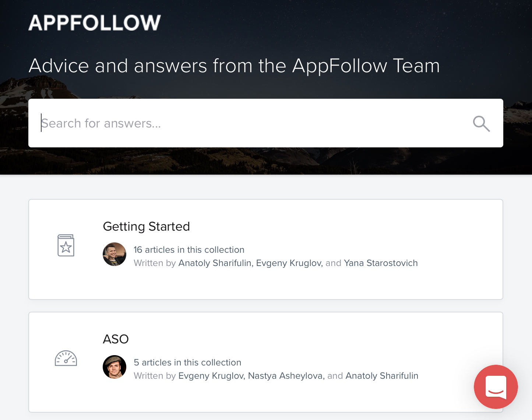Screen dimensions: 532x420
Task: Focus the 'Search for answers…' field
Action: click(x=250, y=123)
